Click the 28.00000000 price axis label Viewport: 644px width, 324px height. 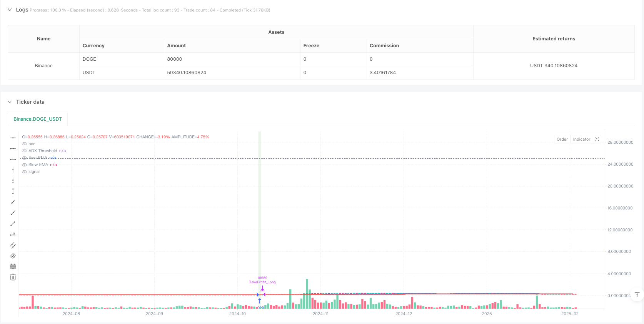(620, 142)
